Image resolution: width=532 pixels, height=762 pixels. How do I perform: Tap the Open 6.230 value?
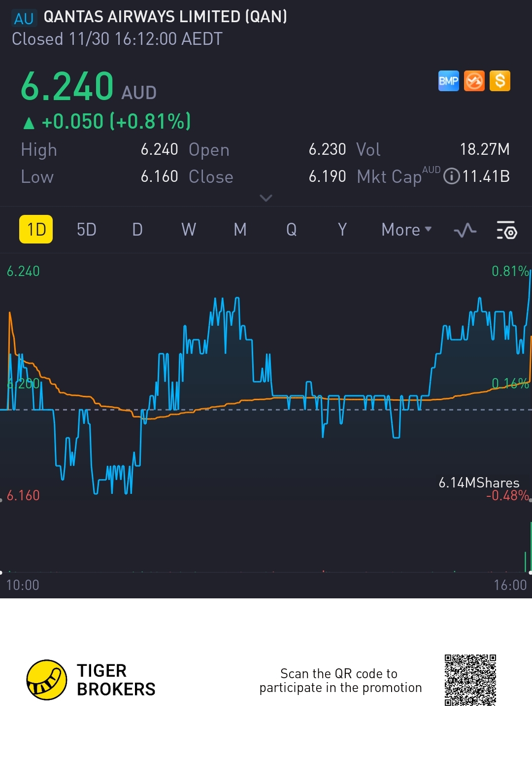[x=327, y=149]
